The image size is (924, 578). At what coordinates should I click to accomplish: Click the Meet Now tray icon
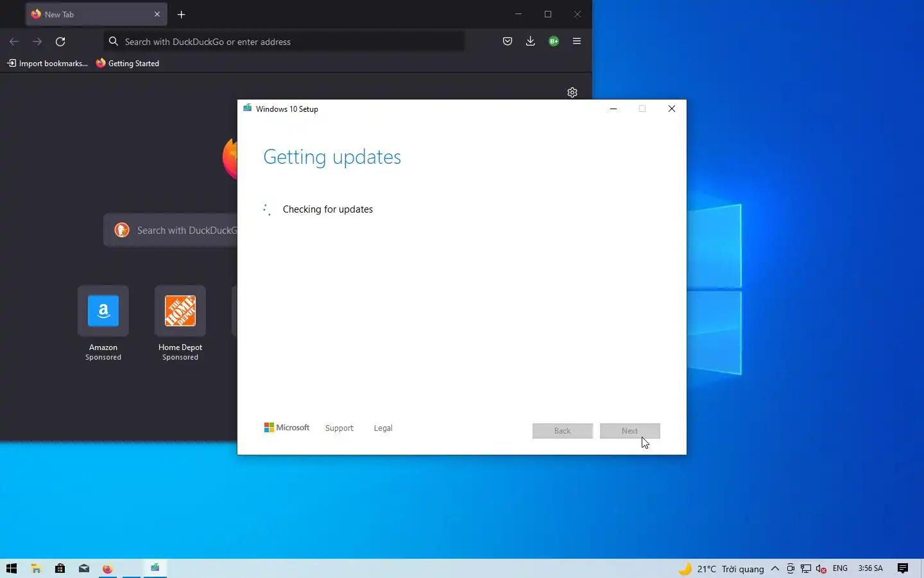click(791, 568)
